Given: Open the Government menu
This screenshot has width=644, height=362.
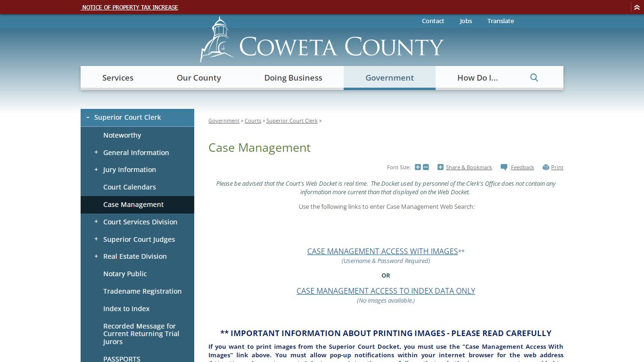Looking at the screenshot, I should pyautogui.click(x=389, y=78).
